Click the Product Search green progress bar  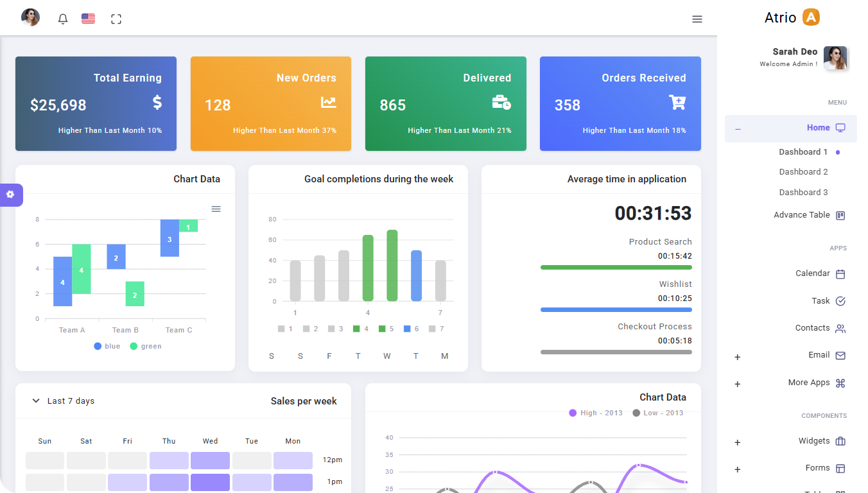pyautogui.click(x=616, y=267)
